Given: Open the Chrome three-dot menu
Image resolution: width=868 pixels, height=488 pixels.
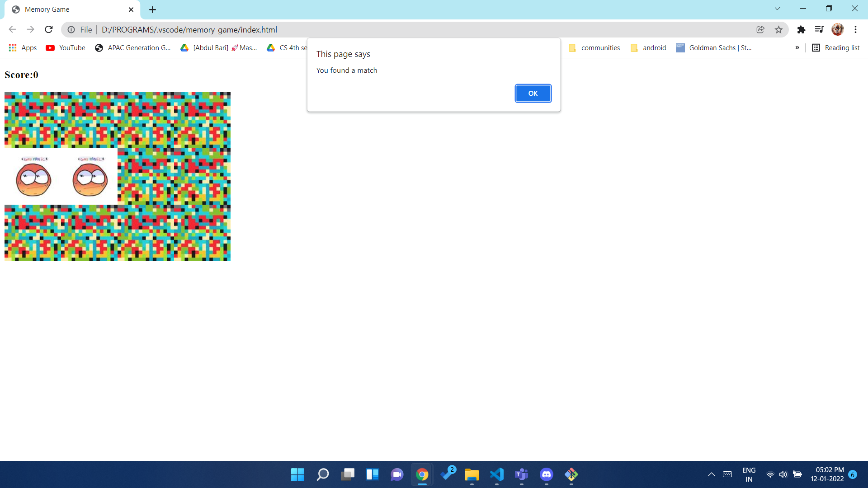Looking at the screenshot, I should (855, 30).
